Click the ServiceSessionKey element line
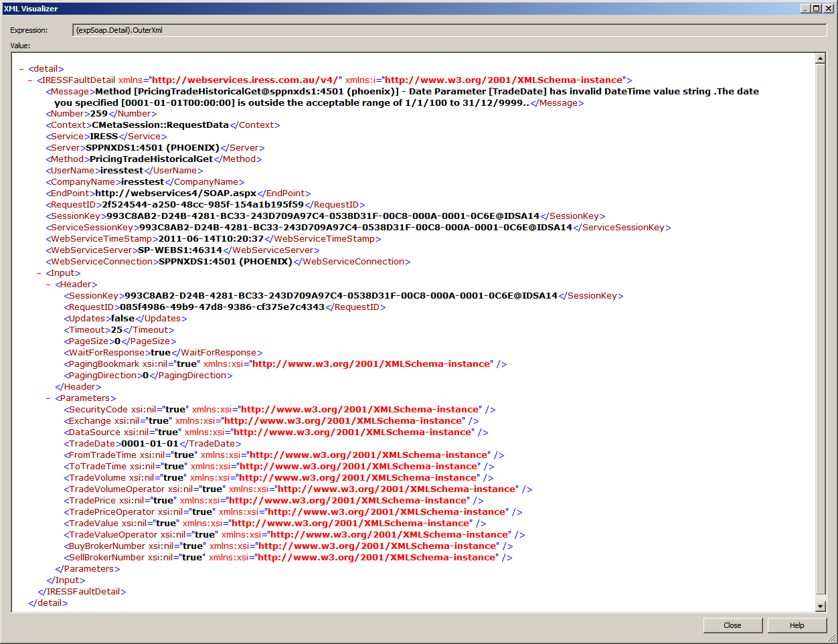Viewport: 838px width, 644px height. (359, 228)
